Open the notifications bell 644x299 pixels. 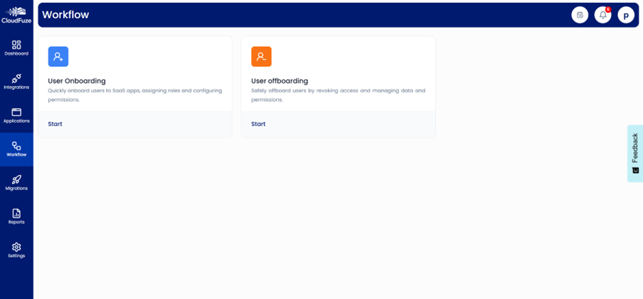(602, 15)
